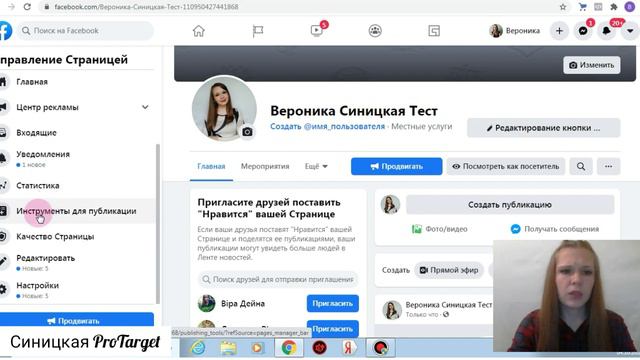The width and height of the screenshot is (640, 360).
Task: Click the sidebar Продвигать button
Action: [77, 320]
